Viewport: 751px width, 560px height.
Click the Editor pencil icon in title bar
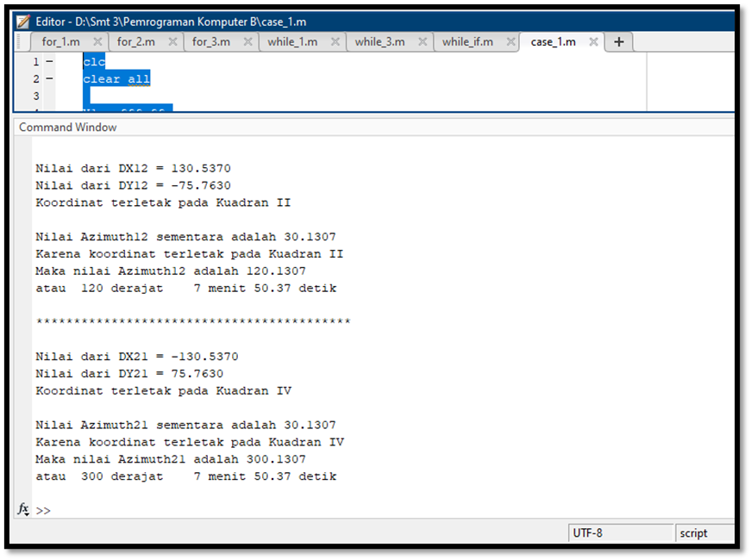(22, 22)
